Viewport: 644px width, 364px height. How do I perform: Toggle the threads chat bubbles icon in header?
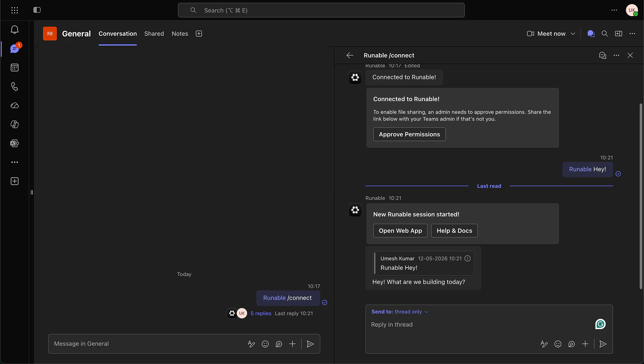tap(591, 34)
